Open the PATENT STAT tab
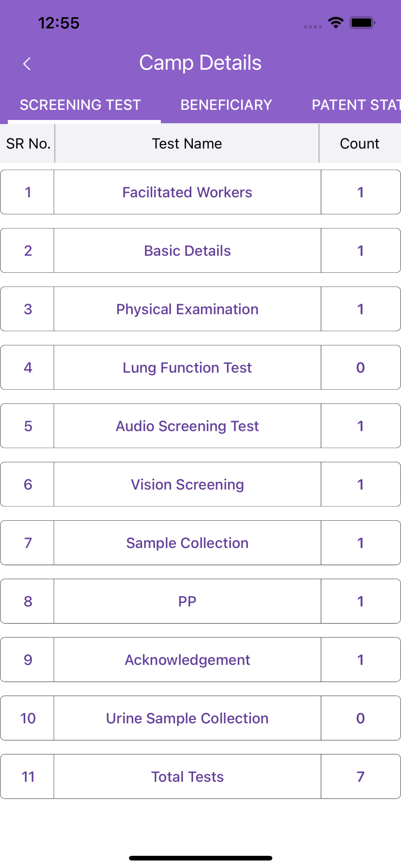Viewport: 401px width, 868px height. (x=355, y=105)
